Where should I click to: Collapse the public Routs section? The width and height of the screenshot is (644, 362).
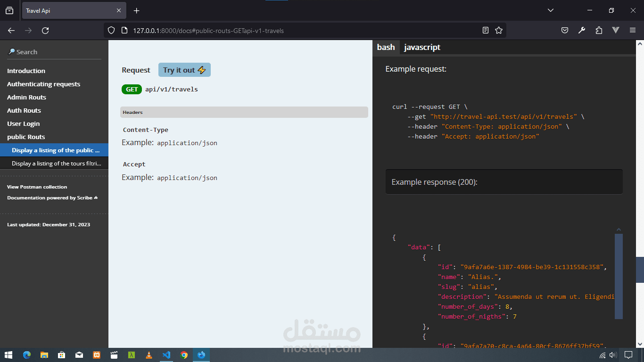tap(26, 137)
